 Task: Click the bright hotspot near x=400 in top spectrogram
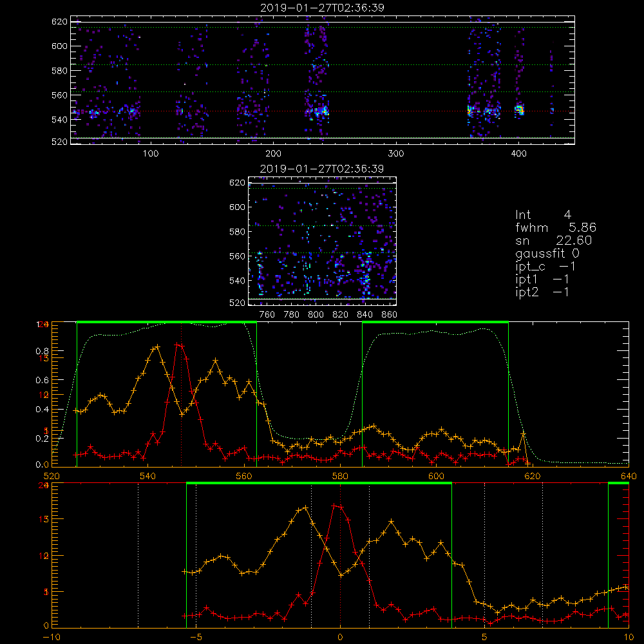pyautogui.click(x=519, y=109)
